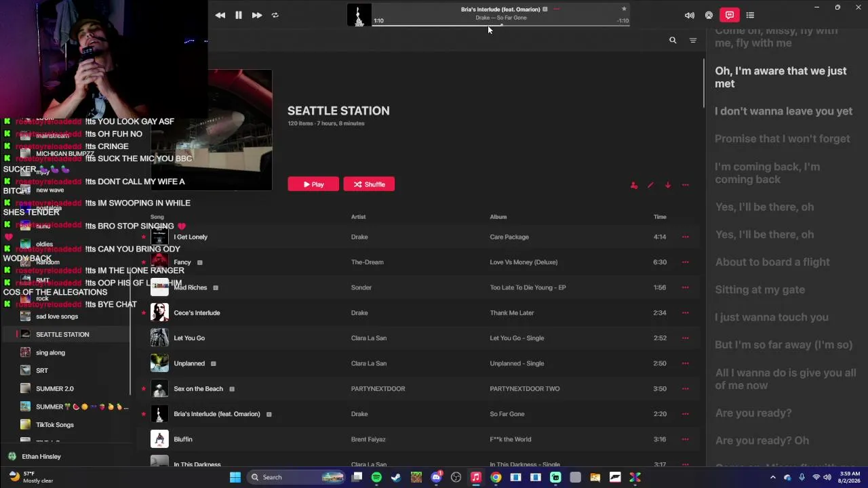Open the playlist more options menu
The width and height of the screenshot is (868, 488).
point(686,185)
